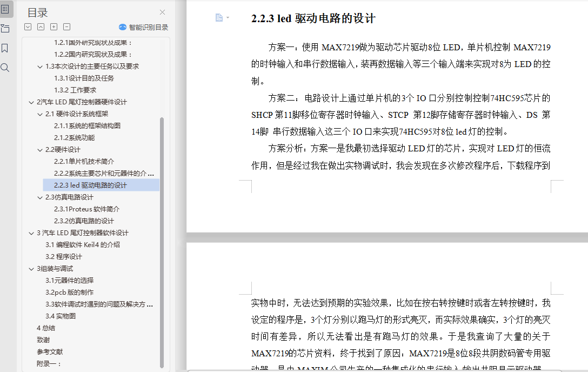Open dropdown arrow next to heading icon
Image resolution: width=588 pixels, height=372 pixels.
(x=228, y=18)
